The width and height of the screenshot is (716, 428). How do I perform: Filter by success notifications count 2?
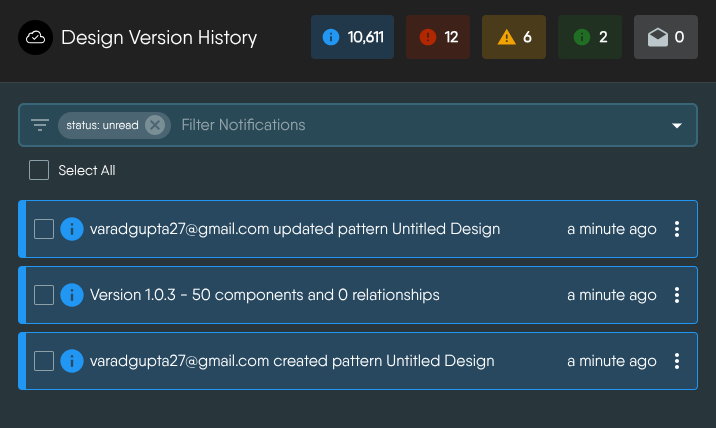coord(590,37)
